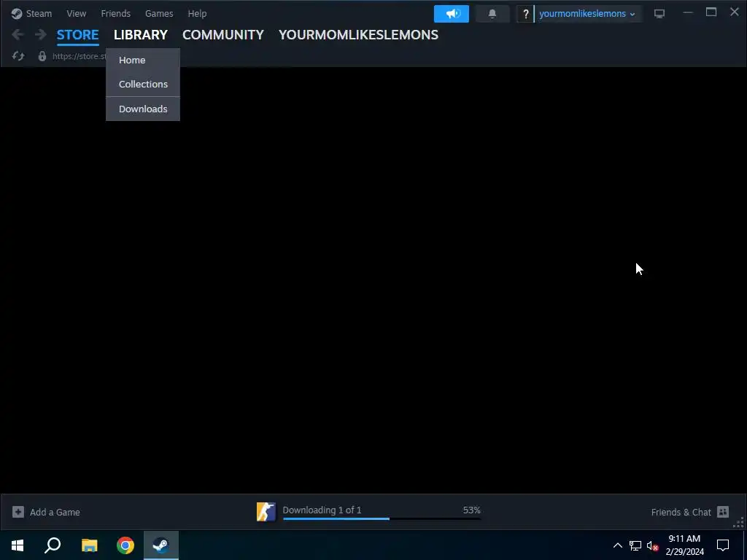
Task: Expand the yourmomlikeslemons account dropdown
Action: point(587,14)
